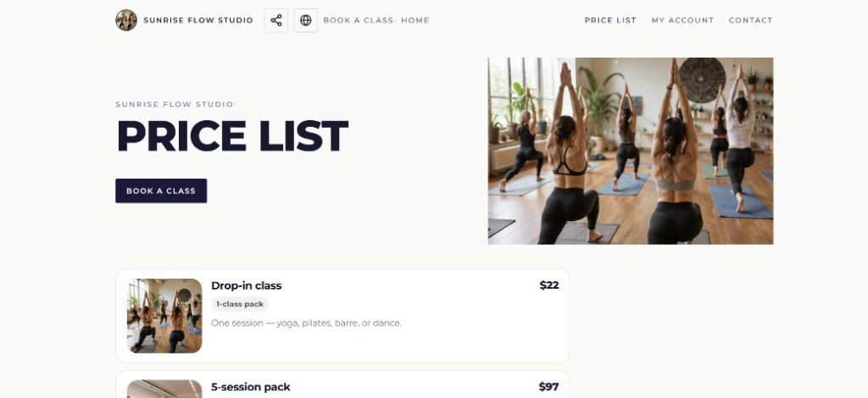The height and width of the screenshot is (398, 868).
Task: Open the Price List menu item
Action: [x=610, y=20]
